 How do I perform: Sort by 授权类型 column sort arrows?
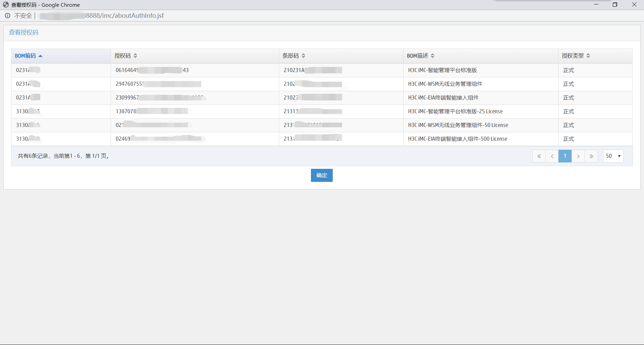click(x=588, y=56)
